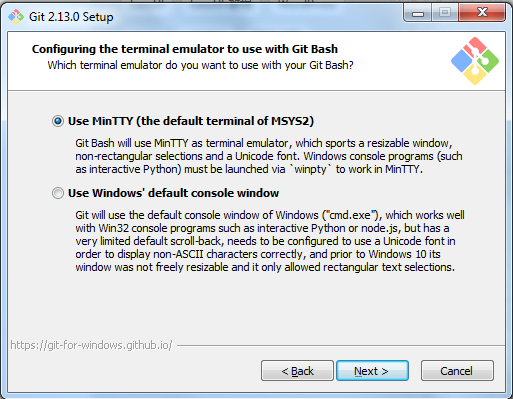Image resolution: width=513 pixels, height=399 pixels.
Task: Click the 'Configuring the terminal emulator' heading
Action: click(185, 49)
